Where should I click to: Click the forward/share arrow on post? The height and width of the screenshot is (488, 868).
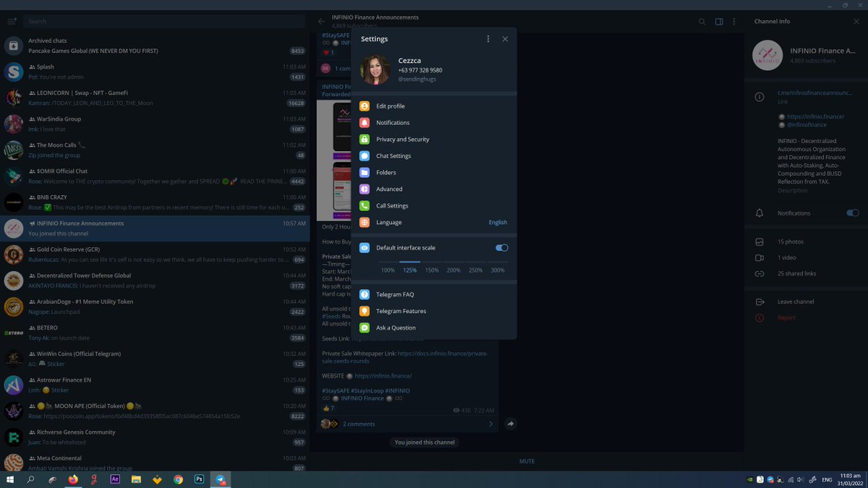click(511, 424)
